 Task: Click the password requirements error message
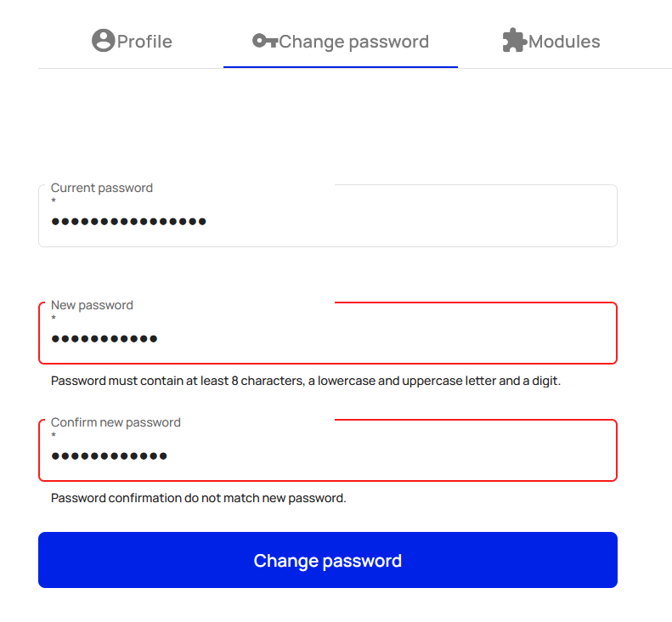pyautogui.click(x=306, y=381)
